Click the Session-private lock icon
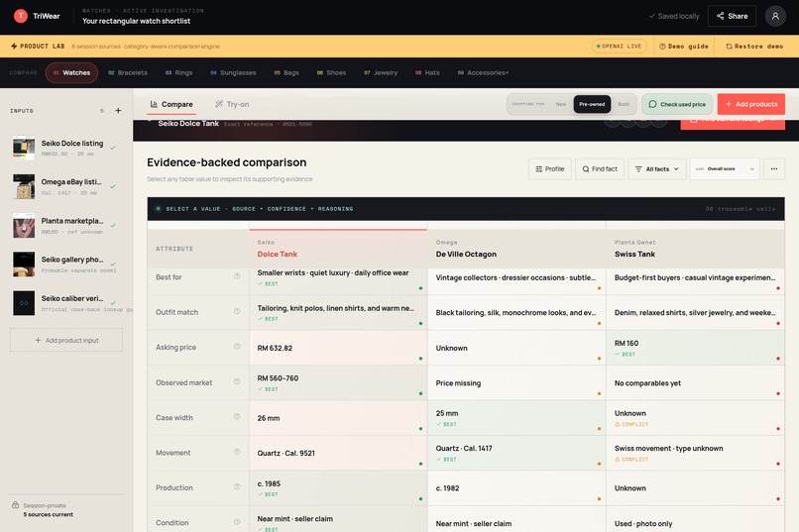This screenshot has height=532, width=799. point(15,505)
